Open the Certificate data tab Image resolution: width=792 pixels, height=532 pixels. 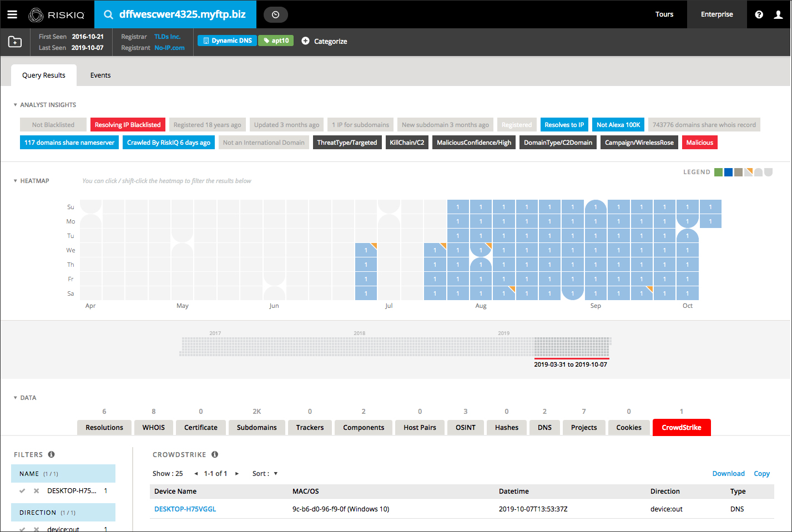point(201,428)
